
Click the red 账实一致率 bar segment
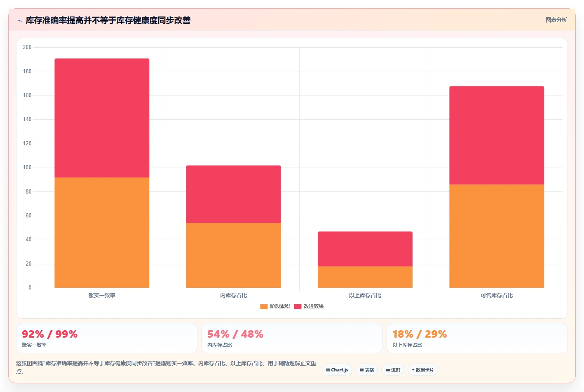pyautogui.click(x=102, y=118)
